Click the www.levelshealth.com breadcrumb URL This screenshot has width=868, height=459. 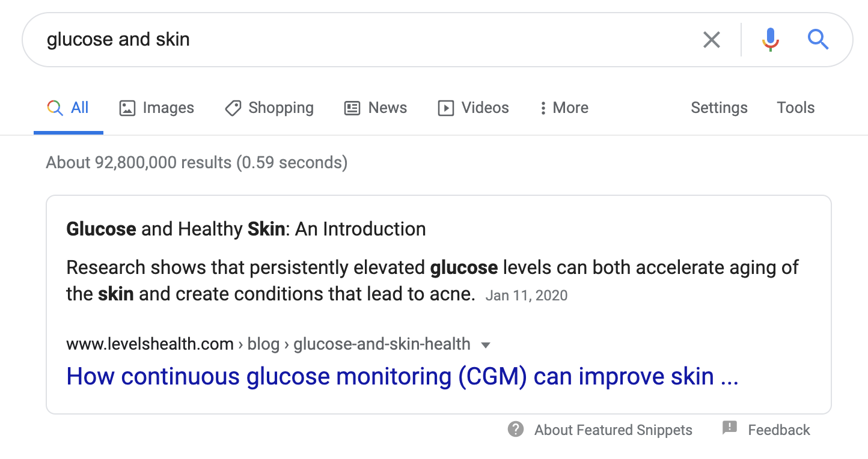coord(150,344)
